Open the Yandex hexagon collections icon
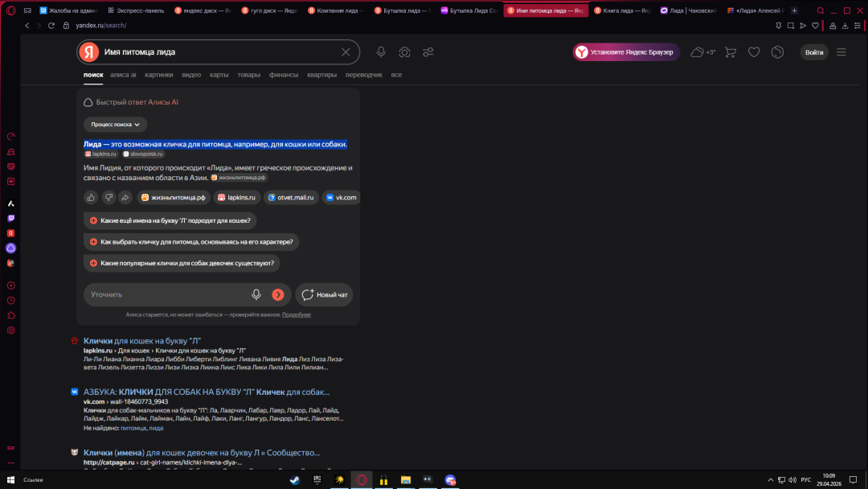Viewport: 868px width, 489px height. [x=778, y=52]
